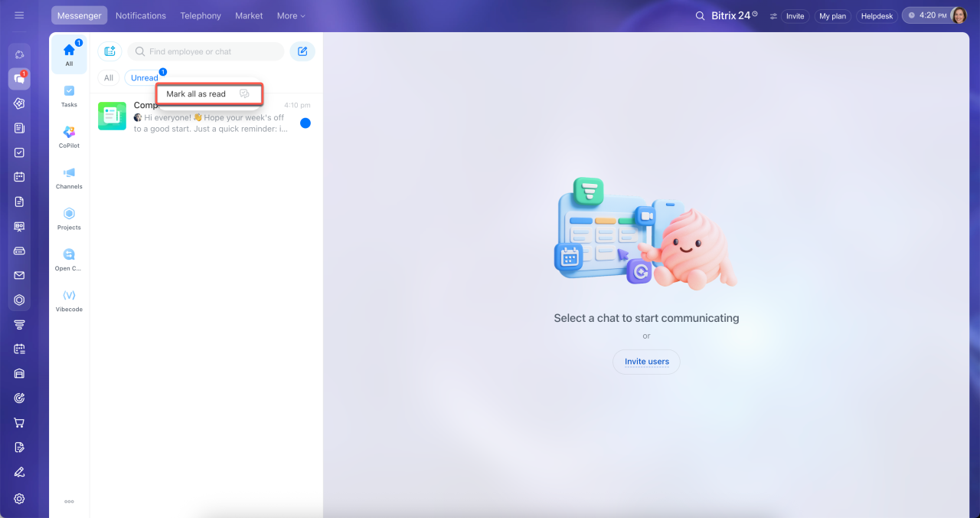
Task: Select the All chats filter
Action: pyautogui.click(x=109, y=78)
